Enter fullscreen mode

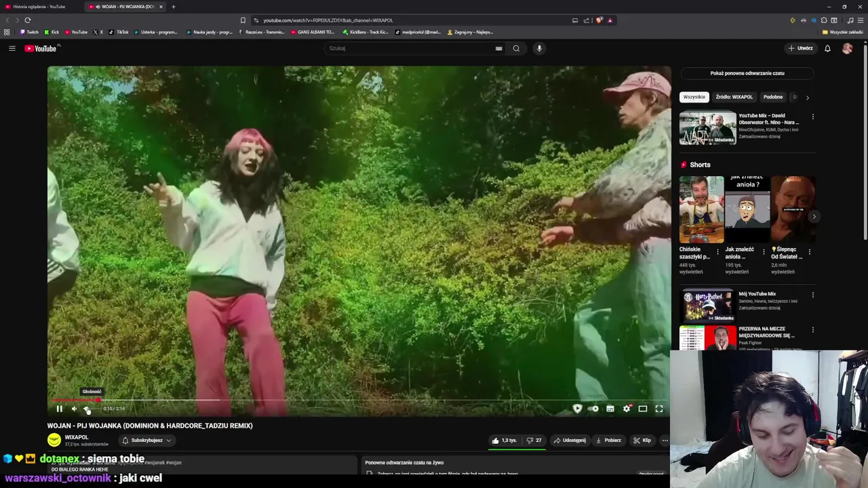[x=659, y=409]
